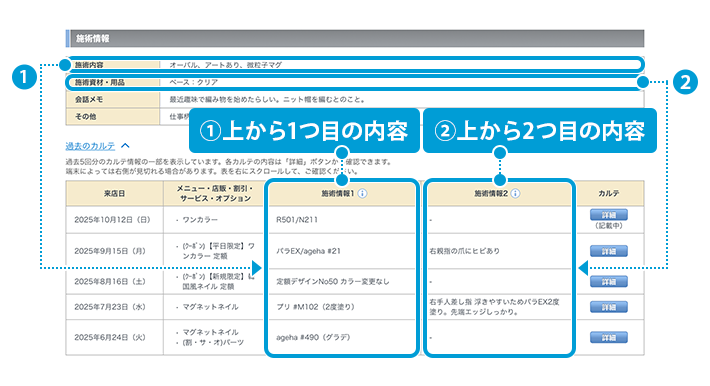Viewport: 710px width, 386px height.
Task: Click the 施術情報 section heading
Action: click(92, 39)
